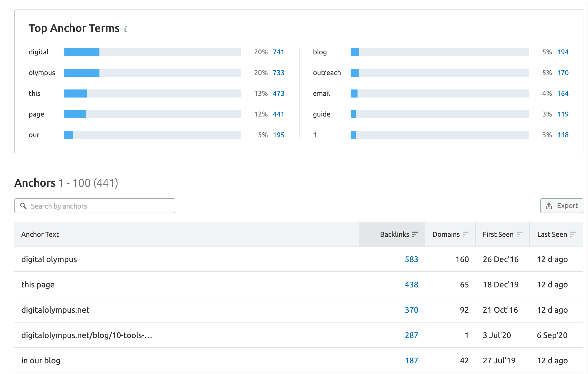Export the anchors list
The image size is (588, 374).
point(562,206)
